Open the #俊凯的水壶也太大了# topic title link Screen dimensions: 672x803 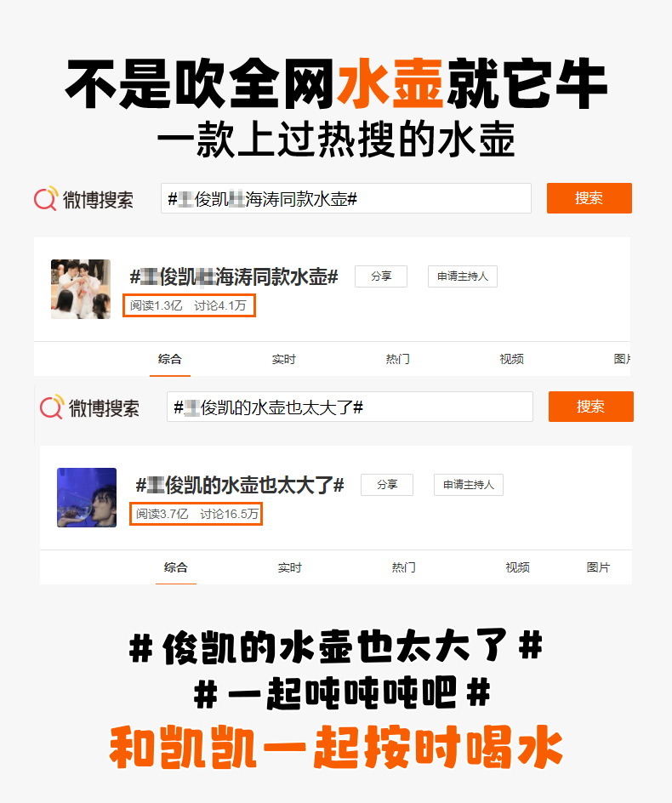[240, 485]
